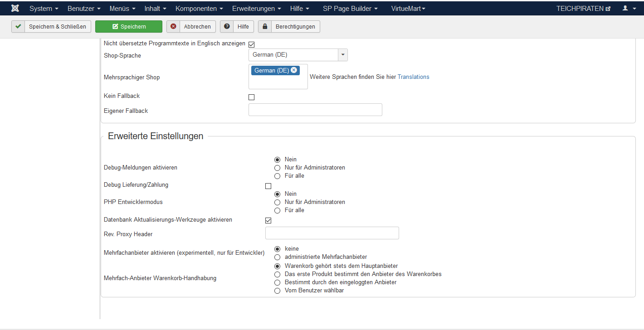644x330 pixels.
Task: Open the VirtueMart dropdown menu
Action: [x=408, y=8]
